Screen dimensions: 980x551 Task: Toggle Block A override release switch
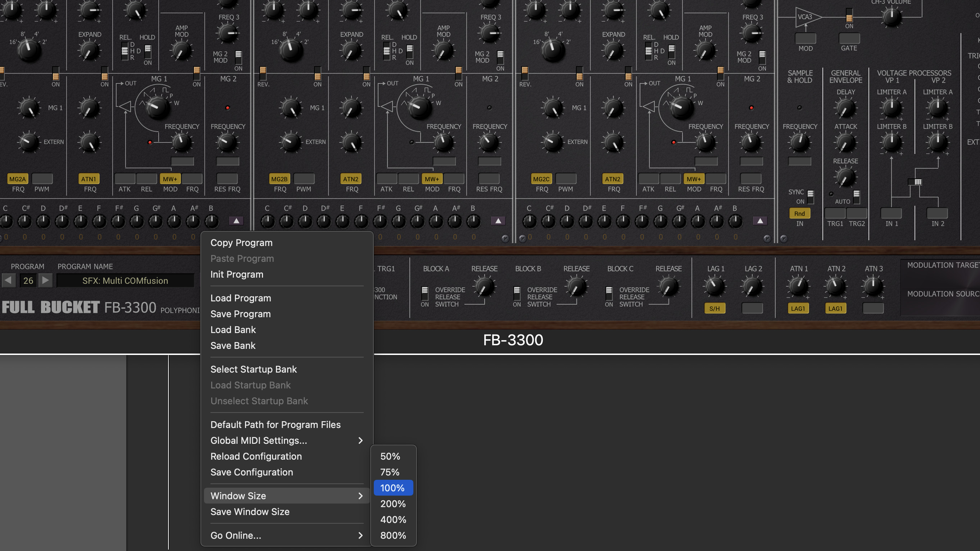(425, 293)
